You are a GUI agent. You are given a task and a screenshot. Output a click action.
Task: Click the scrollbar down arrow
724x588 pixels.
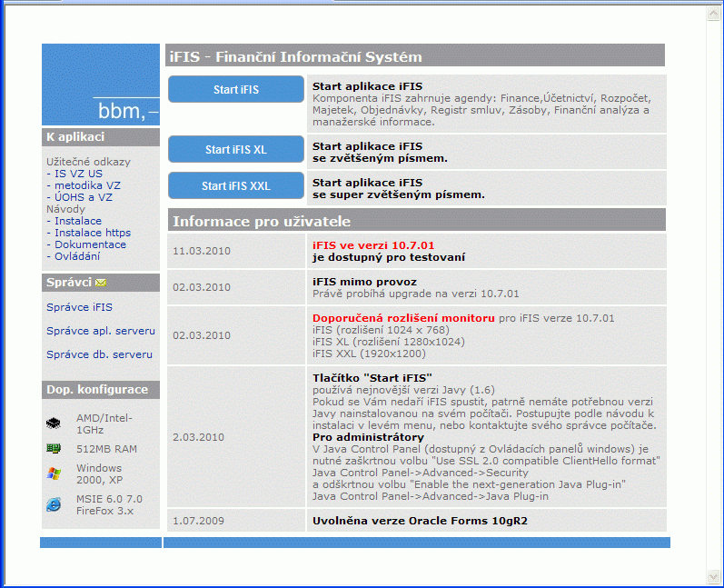[713, 576]
